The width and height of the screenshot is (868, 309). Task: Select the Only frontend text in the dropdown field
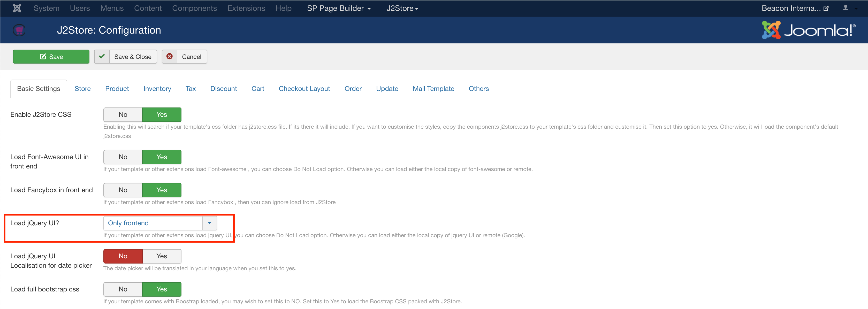128,223
